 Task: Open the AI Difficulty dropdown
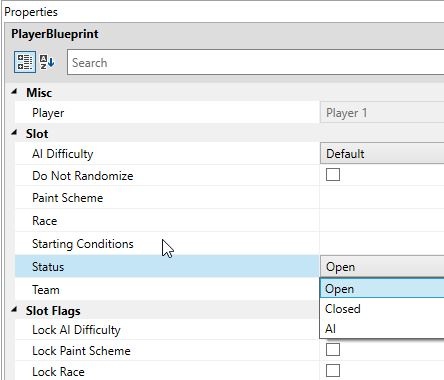click(382, 153)
